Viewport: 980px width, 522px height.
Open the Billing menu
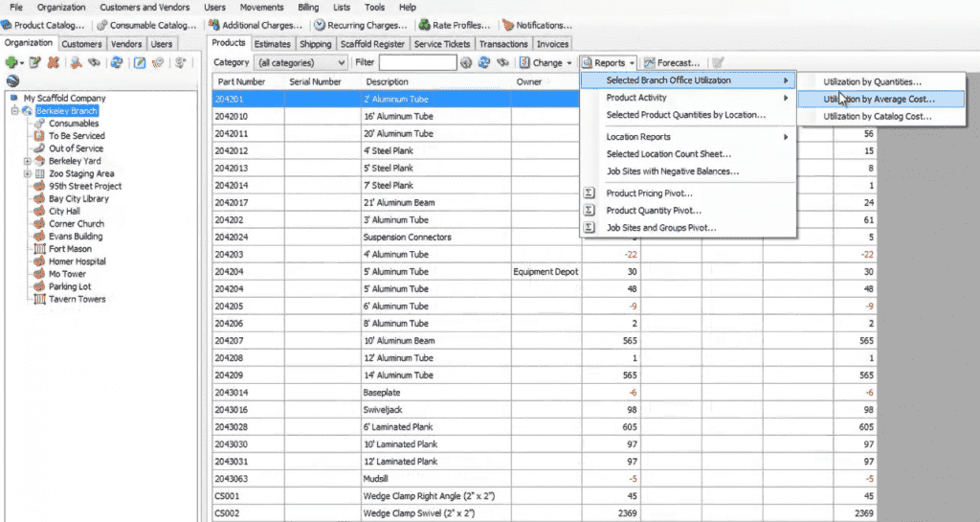pyautogui.click(x=308, y=7)
